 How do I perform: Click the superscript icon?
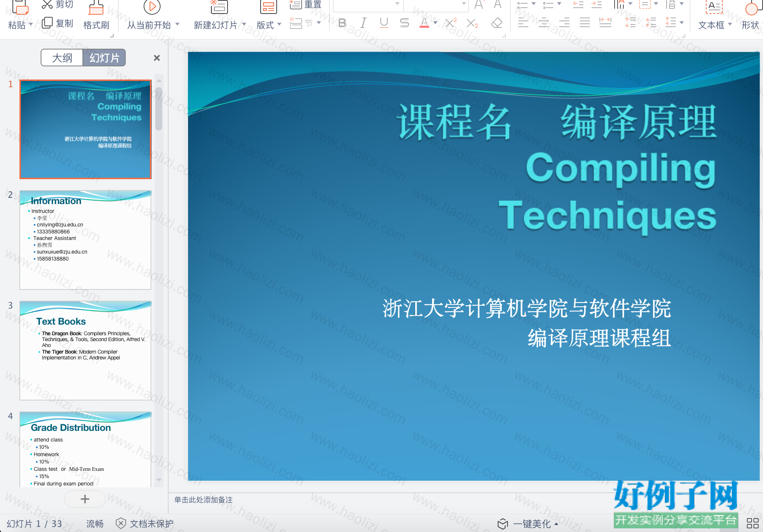click(450, 23)
